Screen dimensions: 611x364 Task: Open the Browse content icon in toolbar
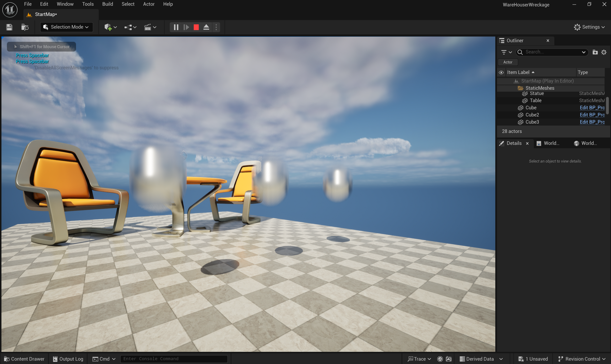(25, 27)
